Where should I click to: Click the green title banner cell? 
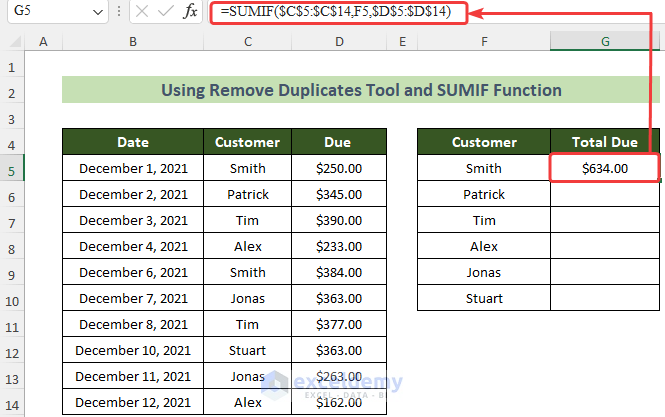(x=361, y=90)
